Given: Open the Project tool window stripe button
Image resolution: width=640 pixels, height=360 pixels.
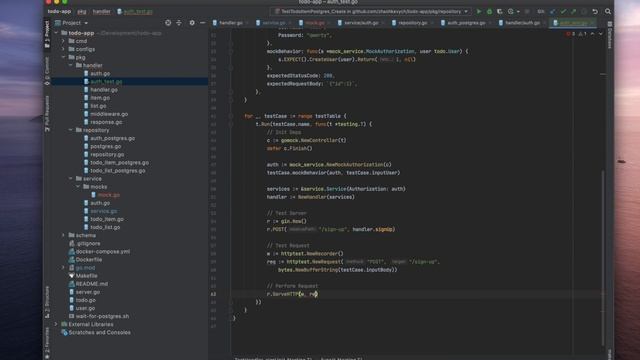Looking at the screenshot, I should pyautogui.click(x=47, y=34).
